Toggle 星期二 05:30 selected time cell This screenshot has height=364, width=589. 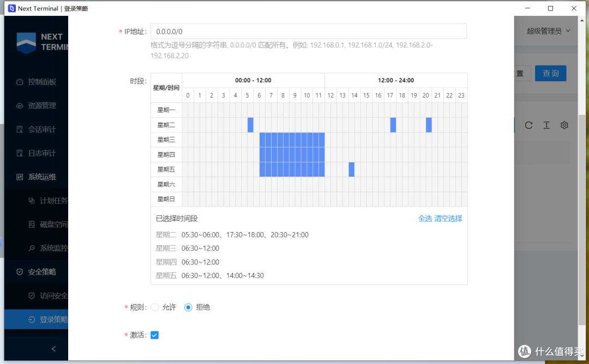(x=250, y=125)
